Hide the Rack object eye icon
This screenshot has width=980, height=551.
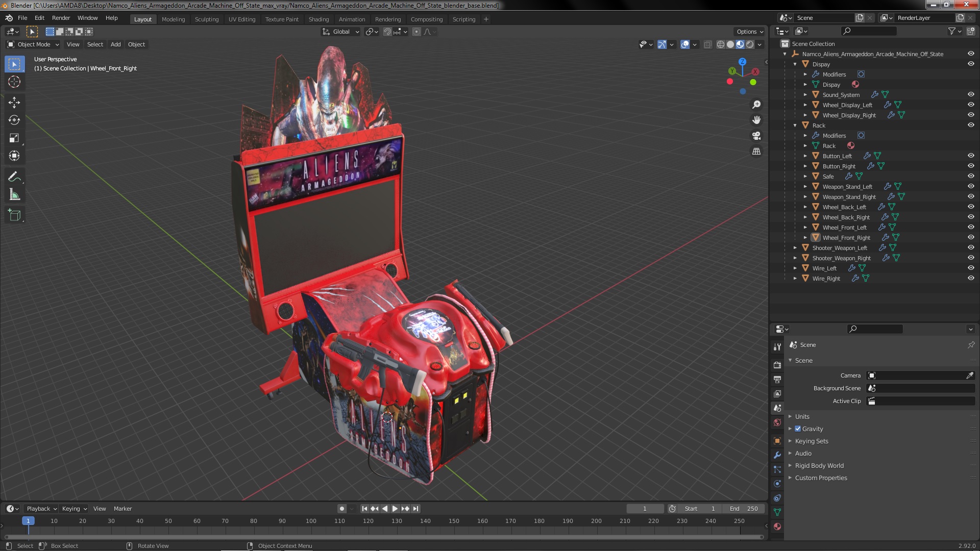971,125
